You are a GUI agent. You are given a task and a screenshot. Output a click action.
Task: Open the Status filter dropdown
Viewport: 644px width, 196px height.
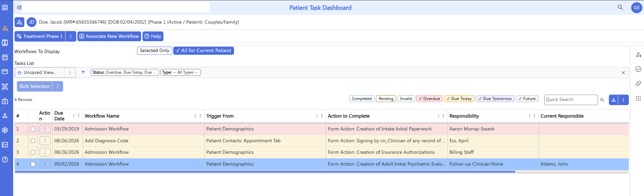click(125, 72)
